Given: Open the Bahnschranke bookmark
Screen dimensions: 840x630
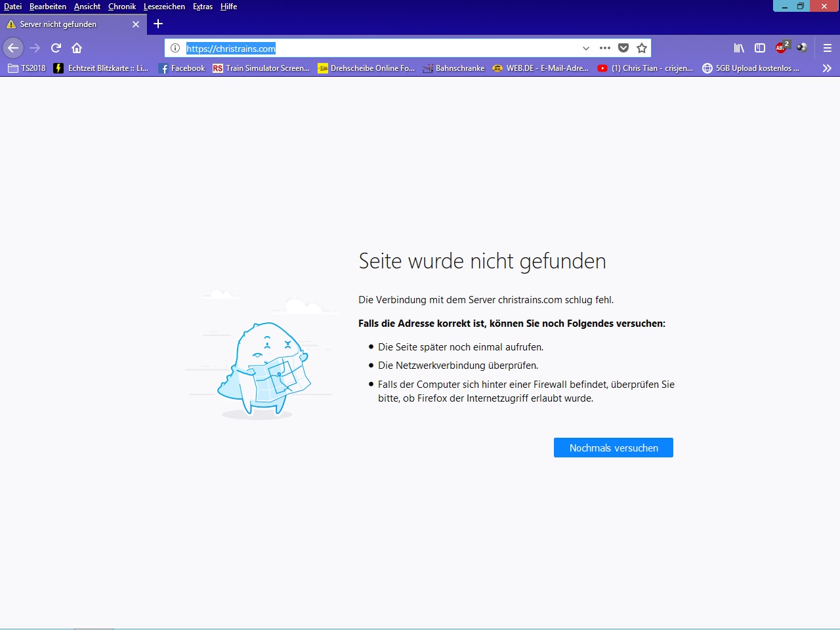Looking at the screenshot, I should (x=453, y=68).
